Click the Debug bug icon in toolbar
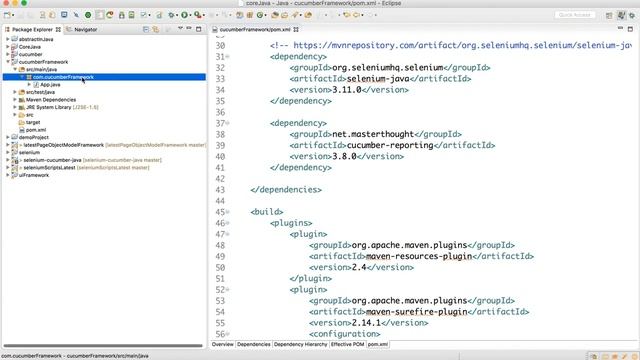Screen dimensions: 640x360 171,15
